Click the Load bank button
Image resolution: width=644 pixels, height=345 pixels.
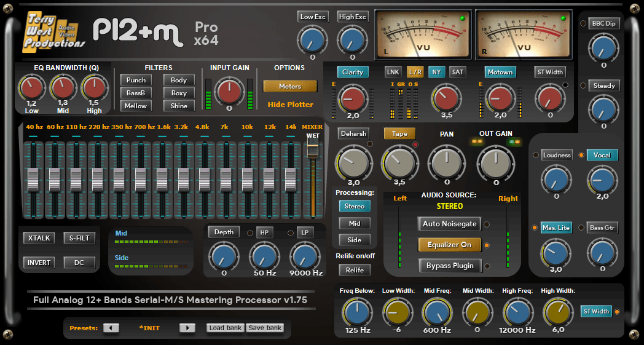tap(226, 328)
